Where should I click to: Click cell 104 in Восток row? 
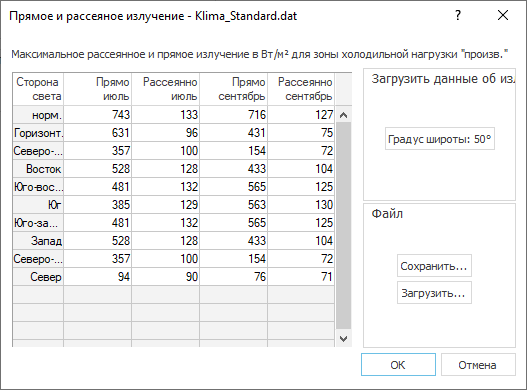[301, 169]
